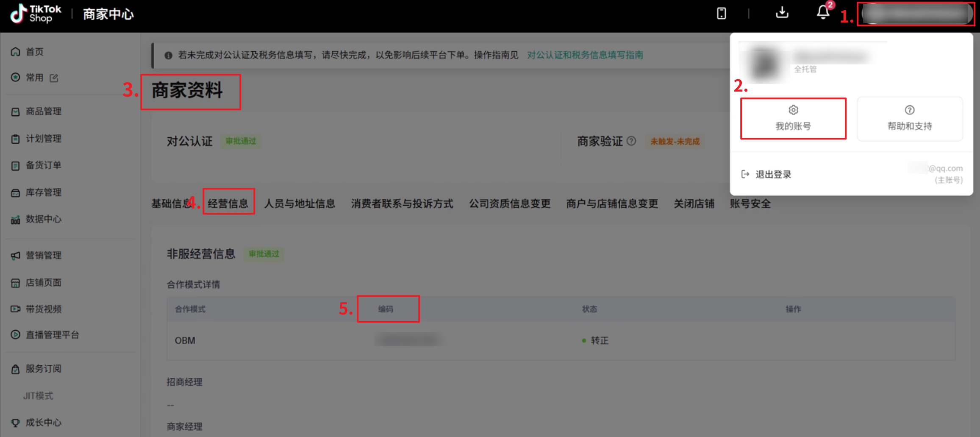Click the 审批通过 badge beside 非服经营信息

point(264,254)
